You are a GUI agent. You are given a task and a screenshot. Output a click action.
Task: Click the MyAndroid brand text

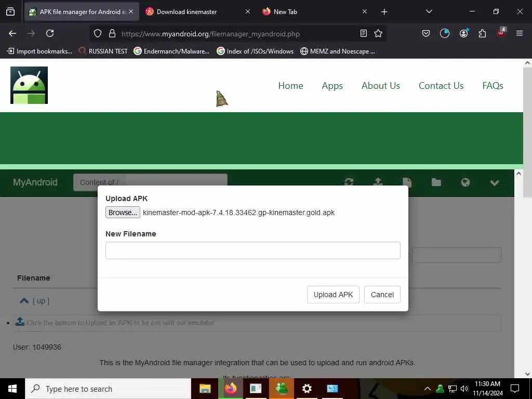pyautogui.click(x=35, y=182)
